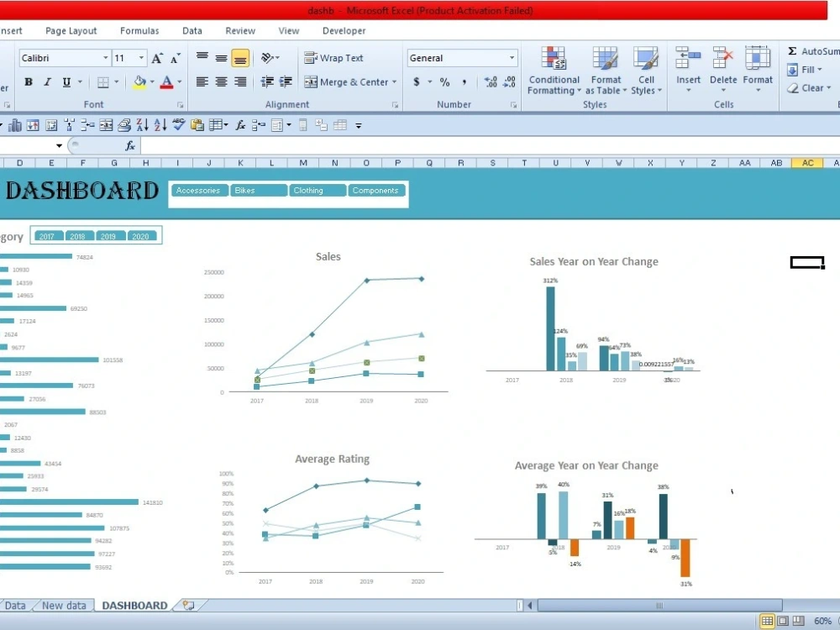Click the Clear eraser button

(x=808, y=88)
